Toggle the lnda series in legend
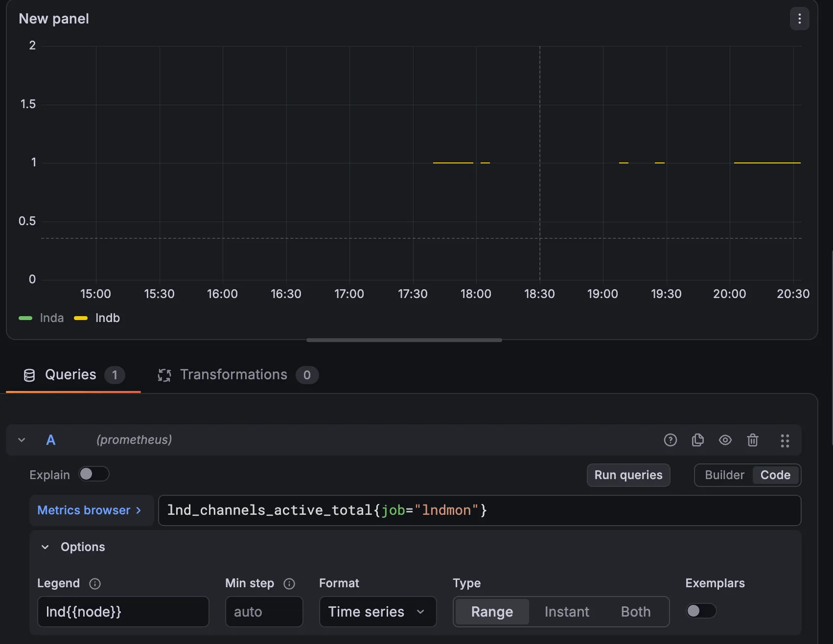 tap(52, 318)
